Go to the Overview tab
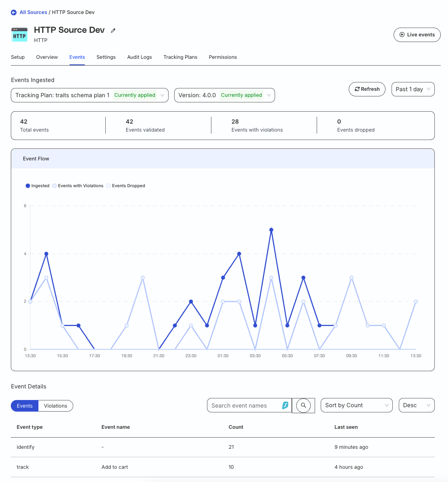448x482 pixels. [x=47, y=57]
